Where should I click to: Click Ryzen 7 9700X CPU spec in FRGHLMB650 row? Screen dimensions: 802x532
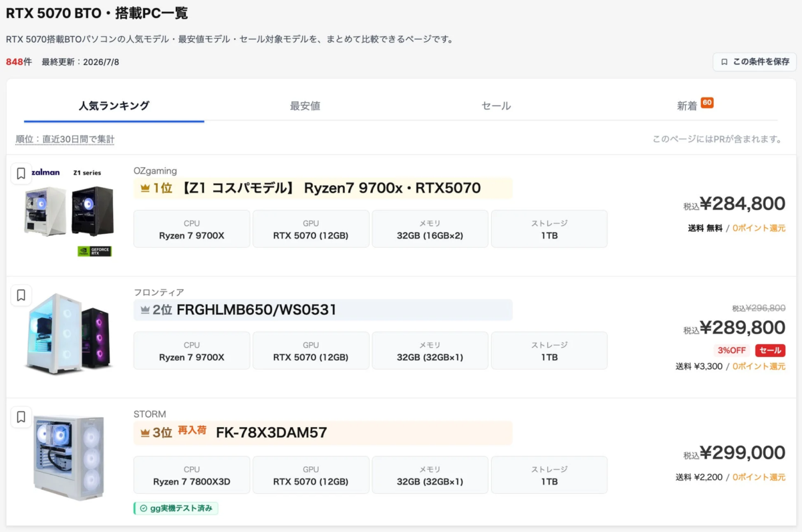pyautogui.click(x=192, y=351)
